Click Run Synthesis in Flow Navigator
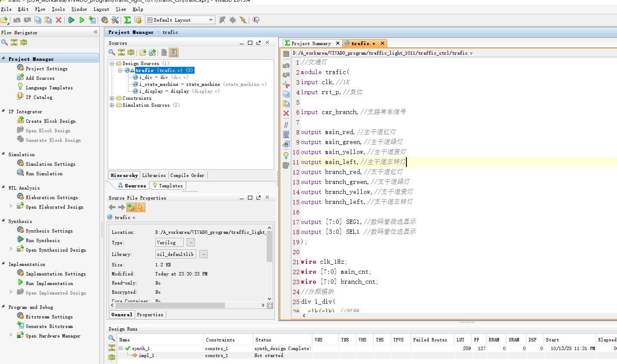617x364 pixels. 43,240
